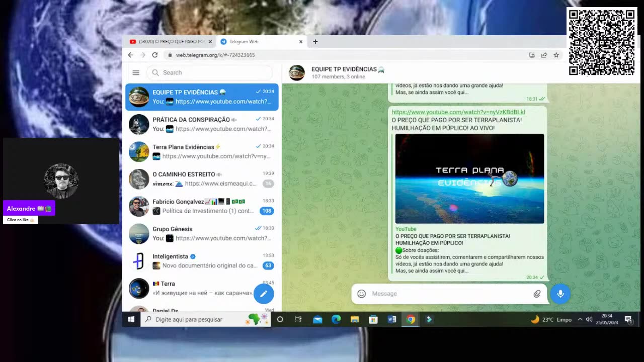Click the EQUIPE TP EVIDÊNCIAS chat header title

coord(348,69)
